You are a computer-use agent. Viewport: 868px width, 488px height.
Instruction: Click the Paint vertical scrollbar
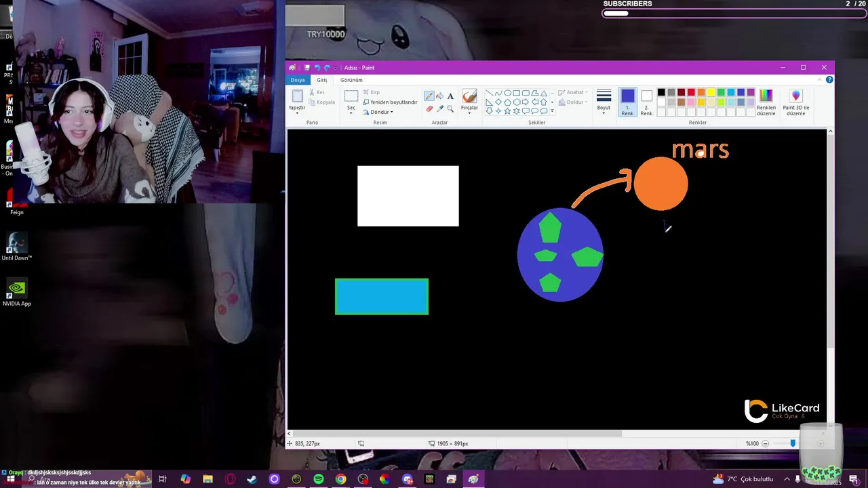tap(830, 241)
